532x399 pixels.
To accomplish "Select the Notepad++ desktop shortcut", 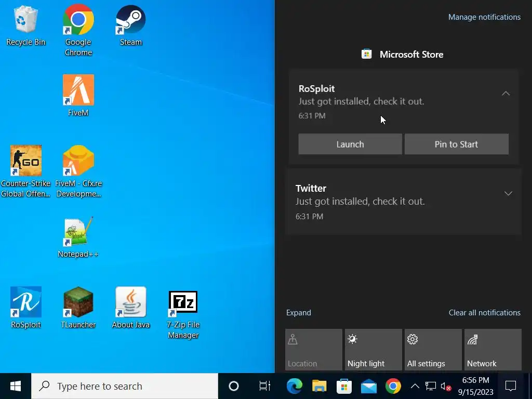I will pyautogui.click(x=78, y=237).
